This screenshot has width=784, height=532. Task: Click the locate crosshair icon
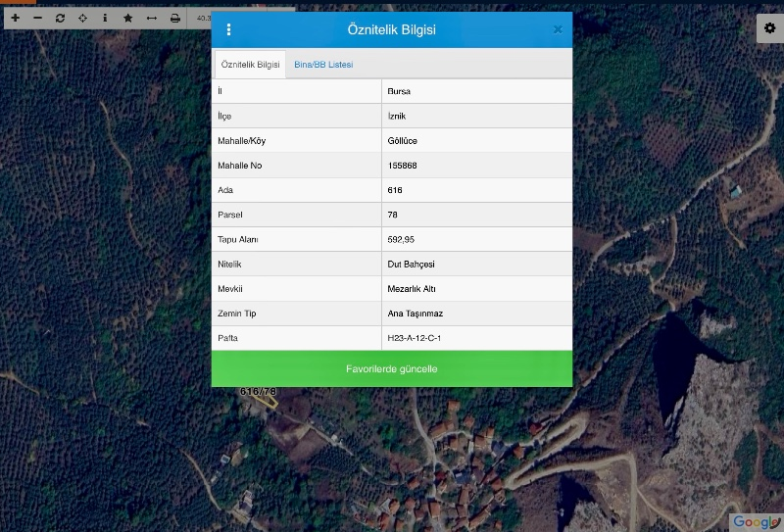click(82, 18)
